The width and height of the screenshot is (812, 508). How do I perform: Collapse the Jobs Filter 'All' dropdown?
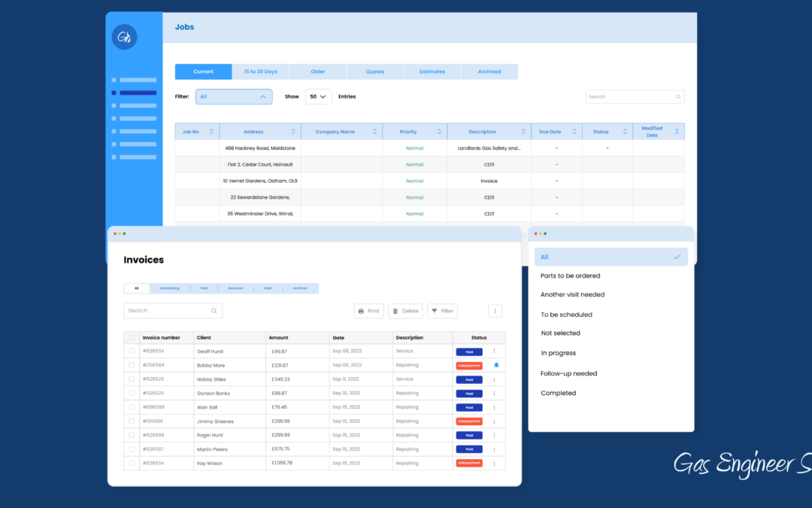tap(263, 97)
